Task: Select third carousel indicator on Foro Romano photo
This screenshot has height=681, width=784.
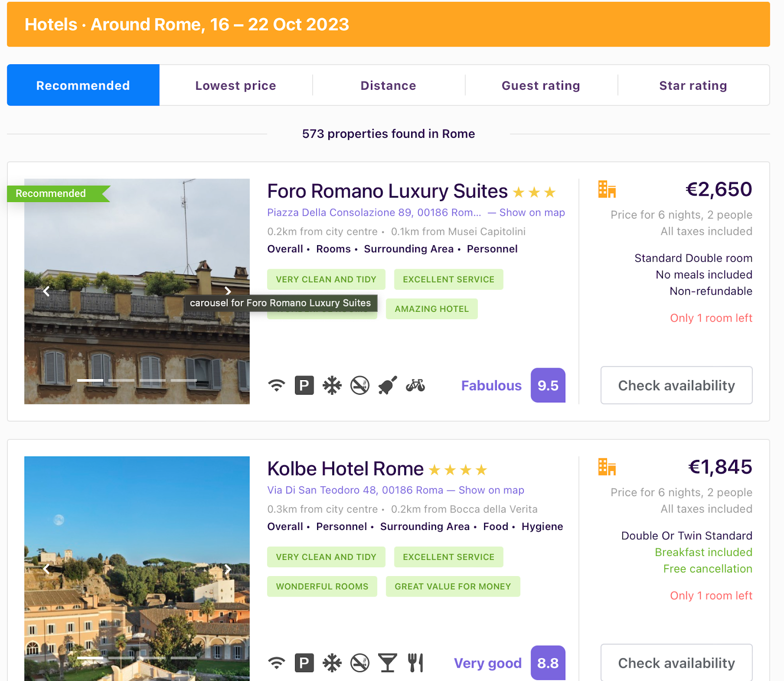Action: (x=152, y=380)
